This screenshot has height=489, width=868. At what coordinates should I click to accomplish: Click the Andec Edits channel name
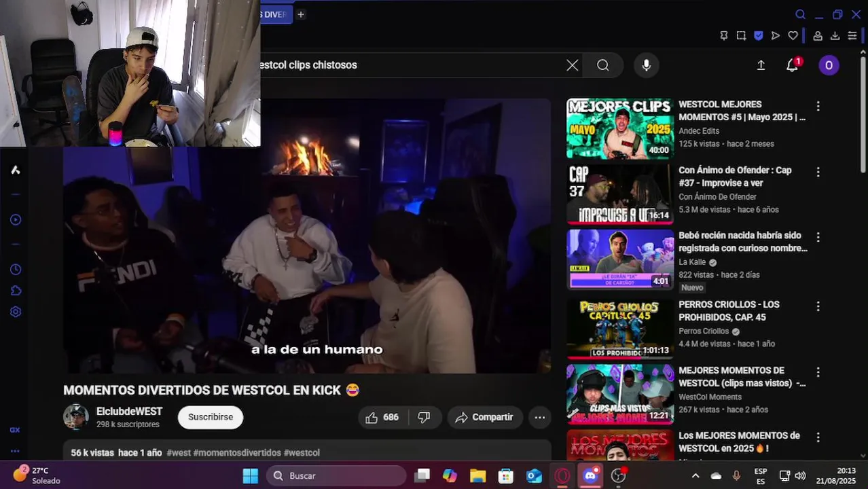[699, 131]
